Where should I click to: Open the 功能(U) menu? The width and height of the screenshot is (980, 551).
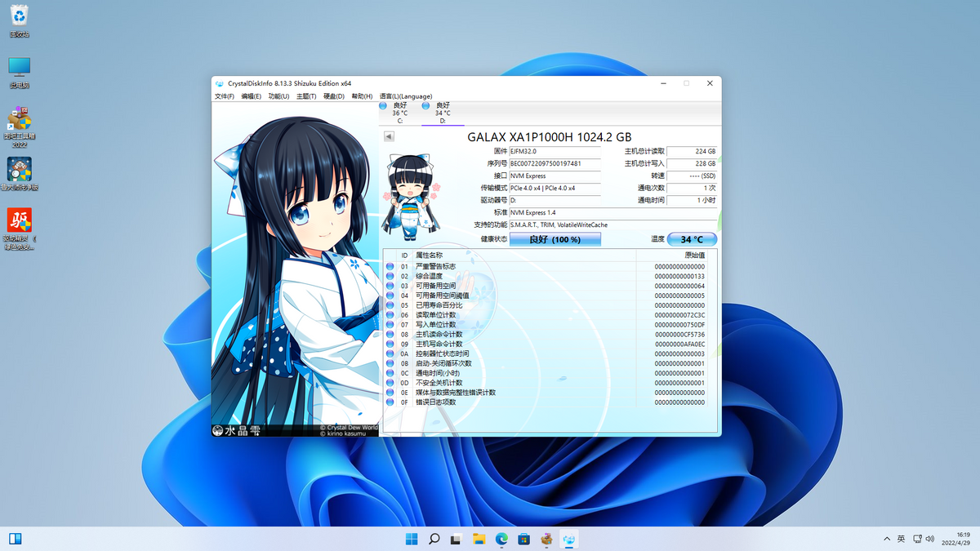278,96
